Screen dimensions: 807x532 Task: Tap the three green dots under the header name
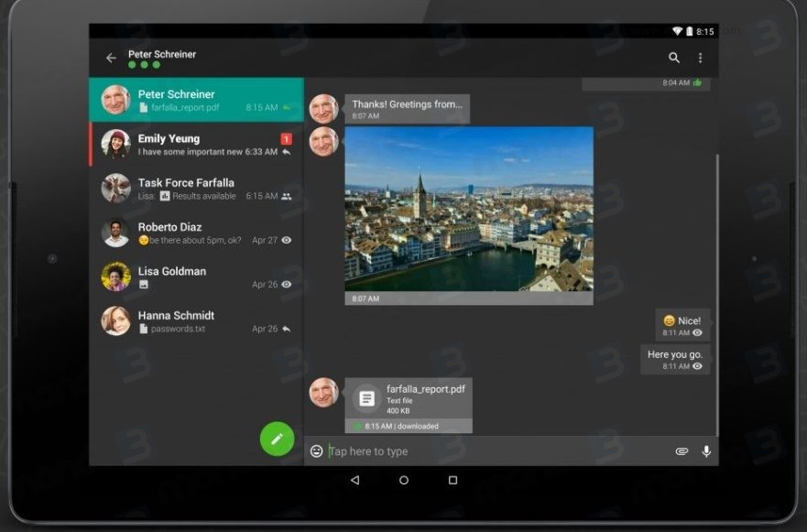[144, 65]
